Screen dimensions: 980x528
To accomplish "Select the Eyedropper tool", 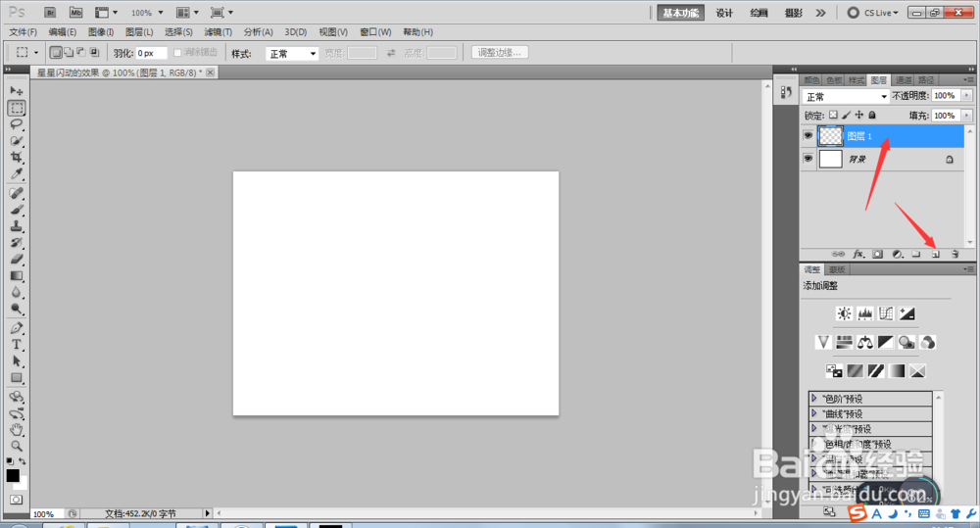I will pos(17,173).
